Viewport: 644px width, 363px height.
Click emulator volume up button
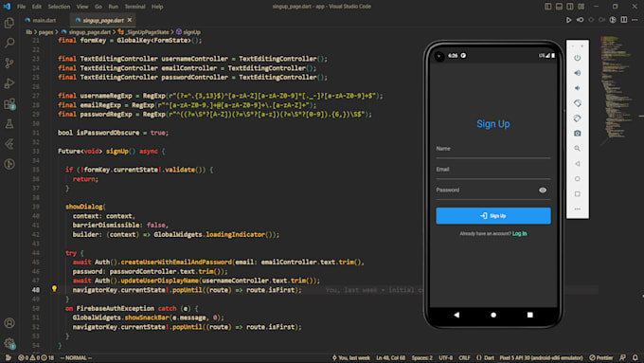click(x=577, y=73)
